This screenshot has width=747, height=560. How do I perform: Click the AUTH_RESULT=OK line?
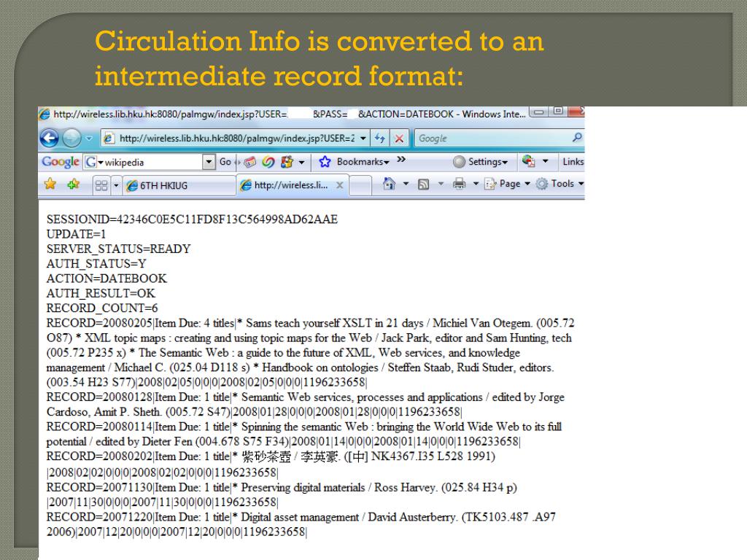pos(101,293)
